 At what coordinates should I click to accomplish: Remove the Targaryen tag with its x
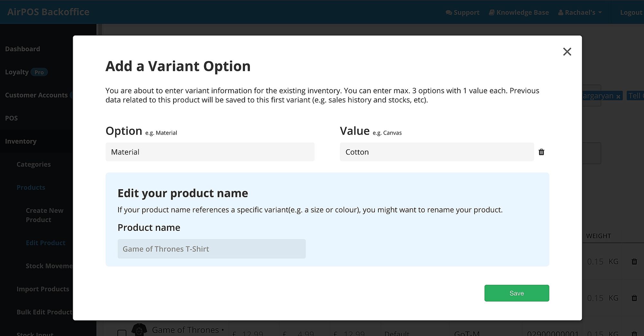point(618,96)
